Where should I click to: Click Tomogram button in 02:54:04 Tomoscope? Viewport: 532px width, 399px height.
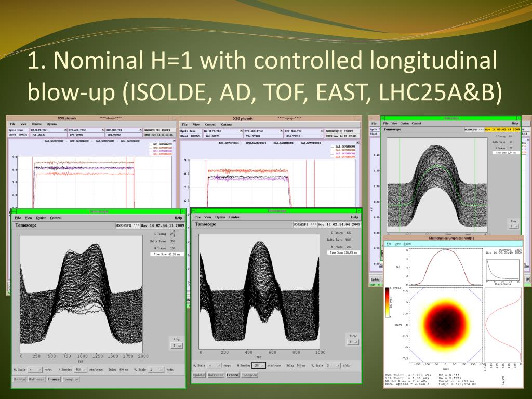(x=249, y=375)
